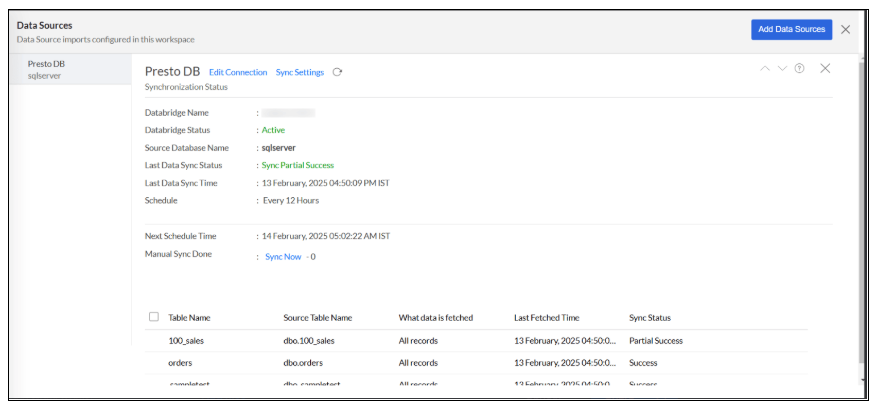Click the Sync Status column header
The height and width of the screenshot is (407, 874).
pyautogui.click(x=650, y=318)
